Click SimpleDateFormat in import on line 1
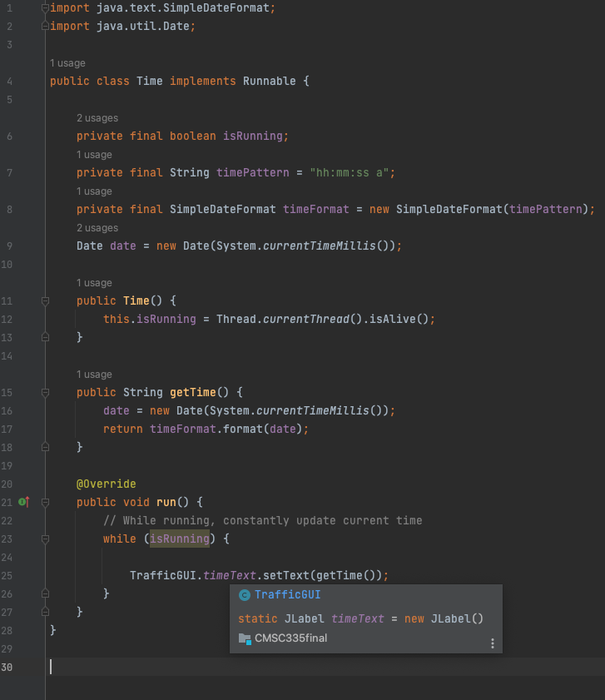 tap(216, 8)
